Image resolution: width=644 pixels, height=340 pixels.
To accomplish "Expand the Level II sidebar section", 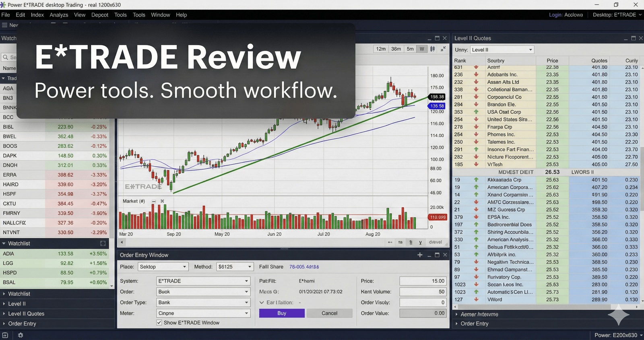I will (4, 304).
